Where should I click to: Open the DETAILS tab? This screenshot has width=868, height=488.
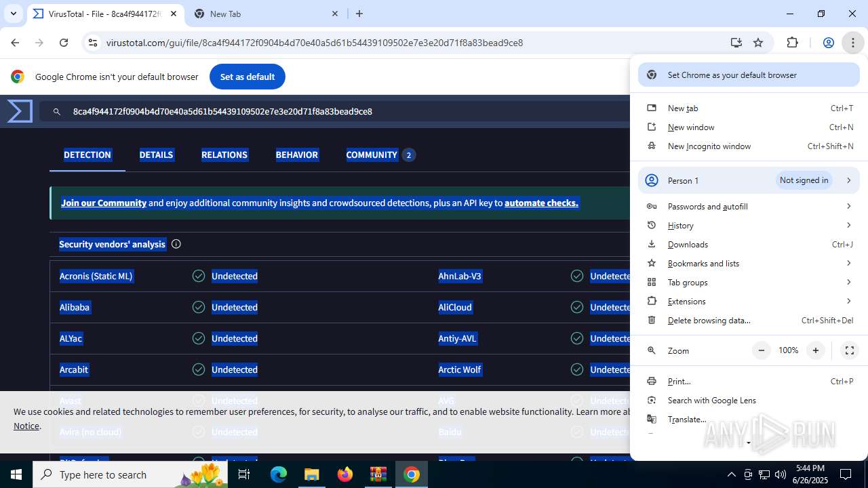[156, 155]
